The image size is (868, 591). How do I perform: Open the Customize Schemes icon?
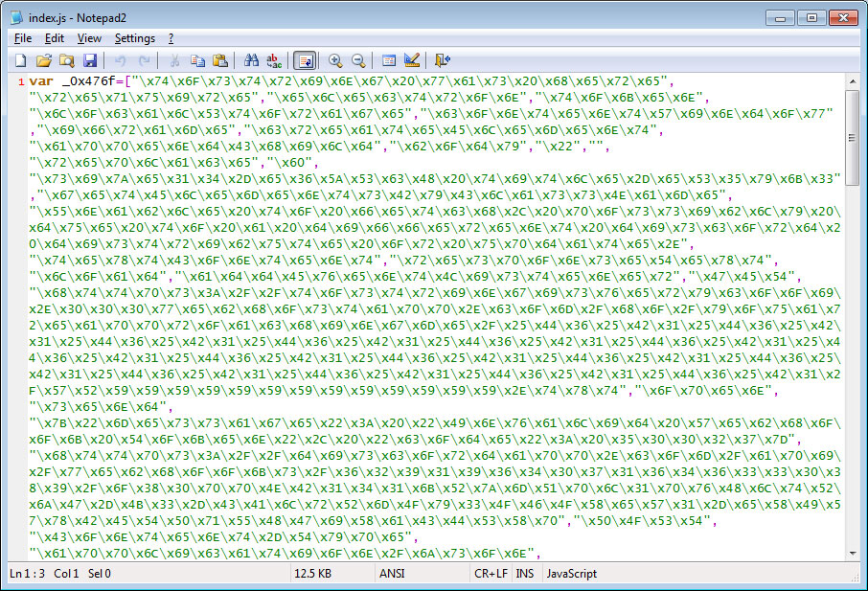click(411, 60)
